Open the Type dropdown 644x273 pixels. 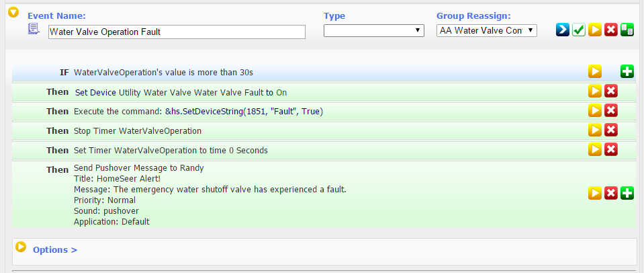tap(374, 30)
